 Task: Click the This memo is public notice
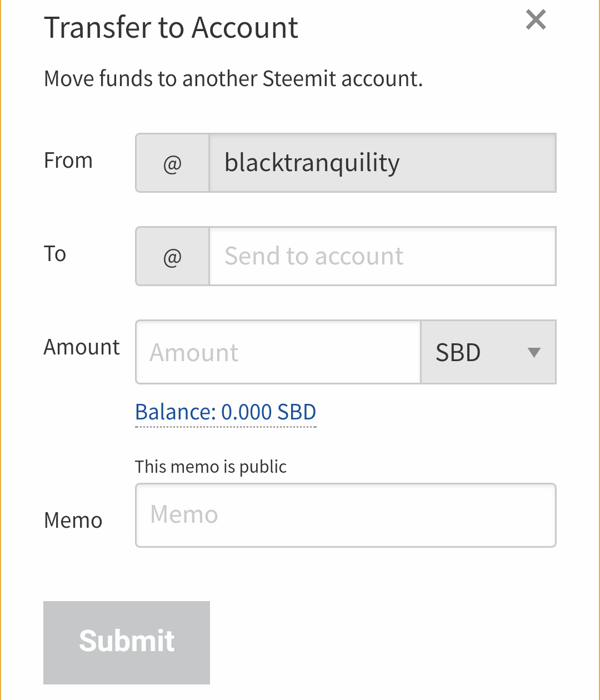point(211,466)
